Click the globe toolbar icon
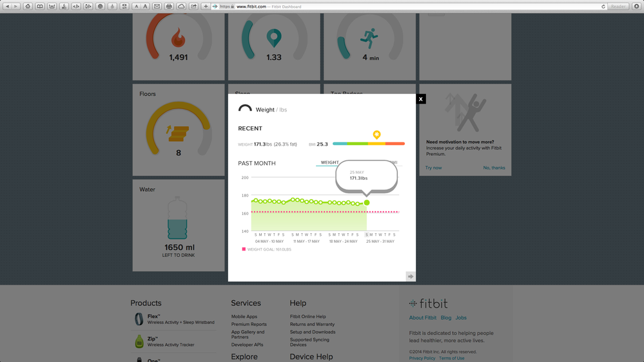644x362 pixels. [x=100, y=6]
